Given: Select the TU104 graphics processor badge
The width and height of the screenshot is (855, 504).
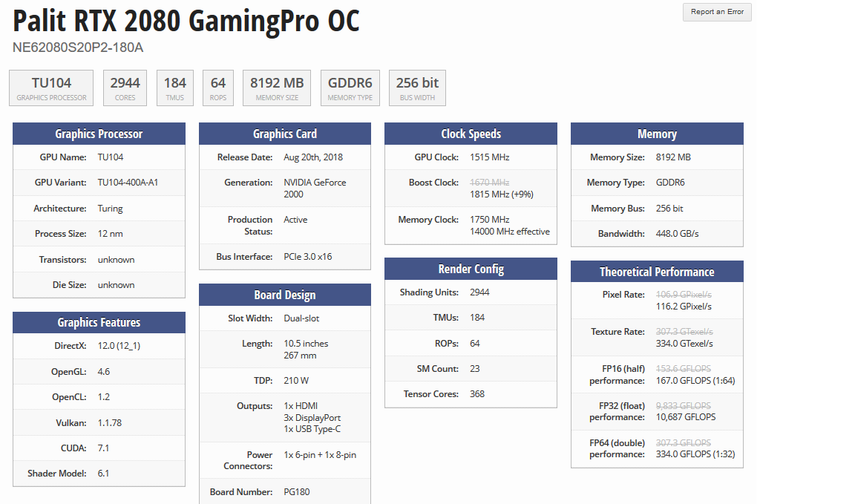Looking at the screenshot, I should pos(51,88).
